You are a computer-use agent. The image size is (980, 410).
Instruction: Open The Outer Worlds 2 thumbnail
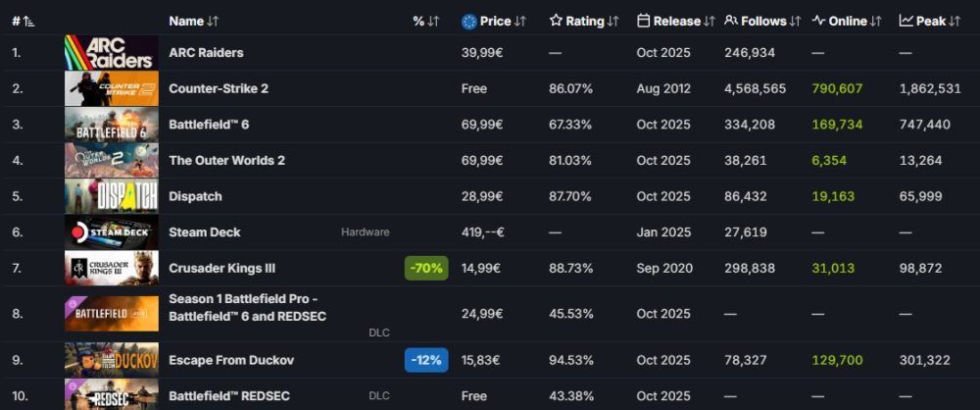pyautogui.click(x=112, y=160)
